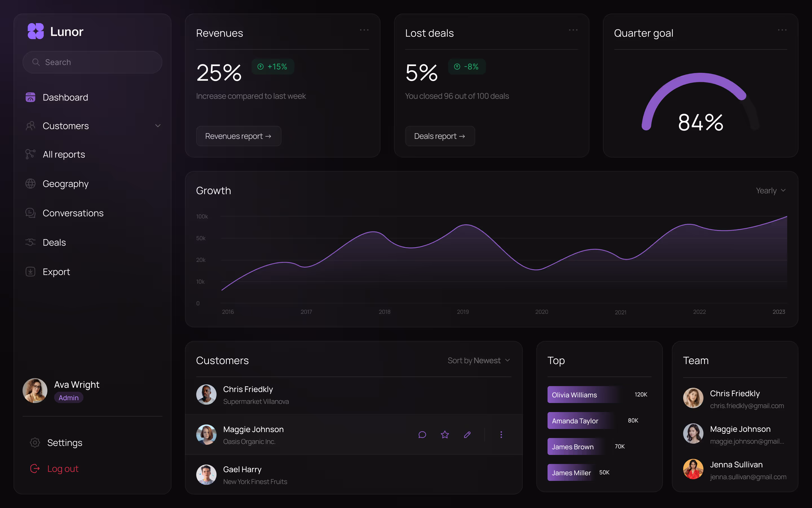Click the Revenues report button
The width and height of the screenshot is (812, 508).
239,136
